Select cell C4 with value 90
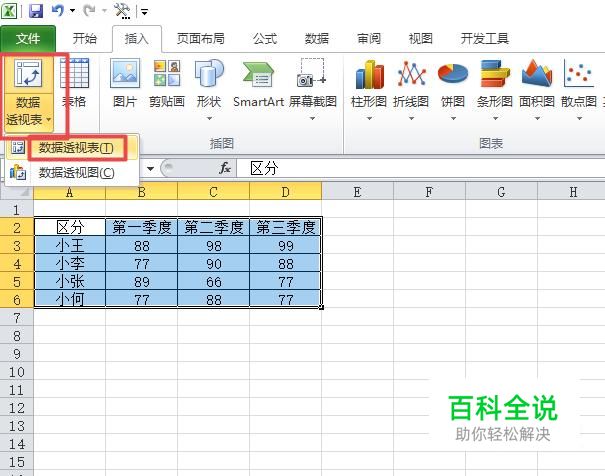 click(213, 263)
